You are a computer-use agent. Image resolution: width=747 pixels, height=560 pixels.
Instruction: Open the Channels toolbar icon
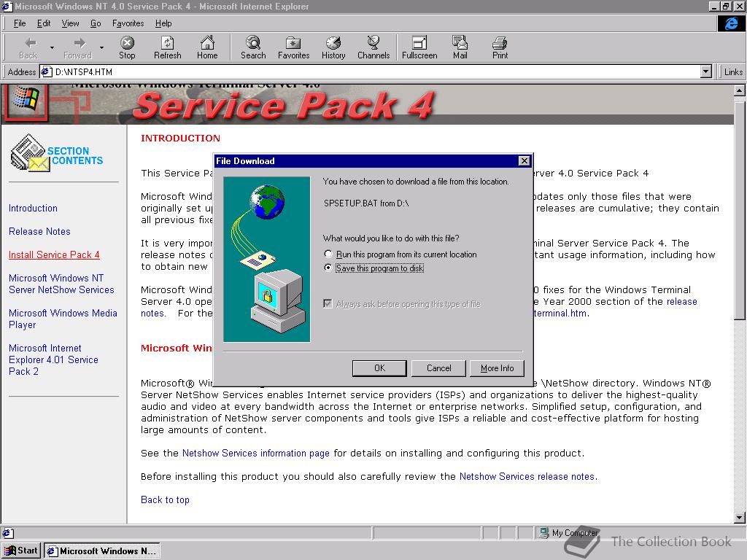[x=373, y=47]
